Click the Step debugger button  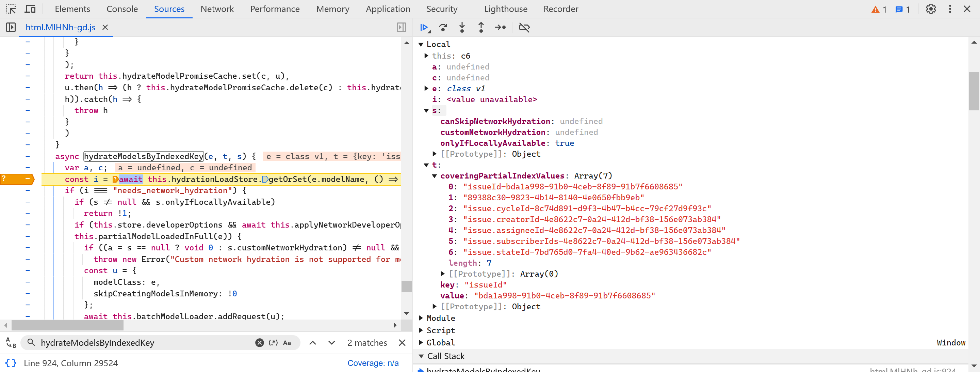click(x=500, y=27)
